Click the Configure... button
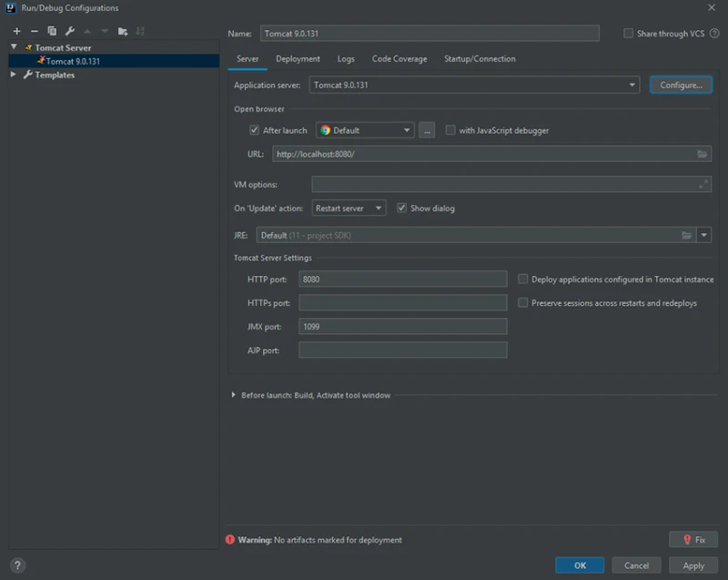The height and width of the screenshot is (580, 728). tap(681, 85)
